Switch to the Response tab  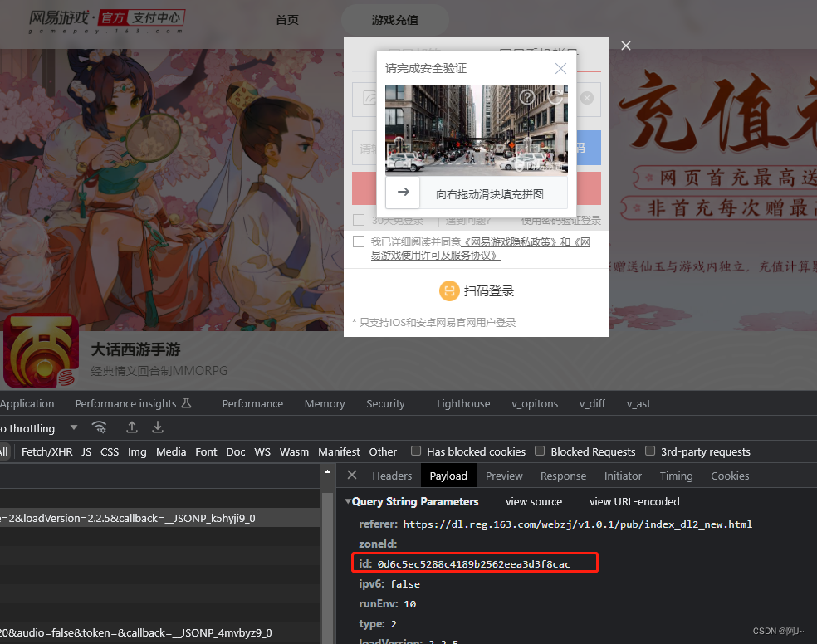(x=563, y=476)
